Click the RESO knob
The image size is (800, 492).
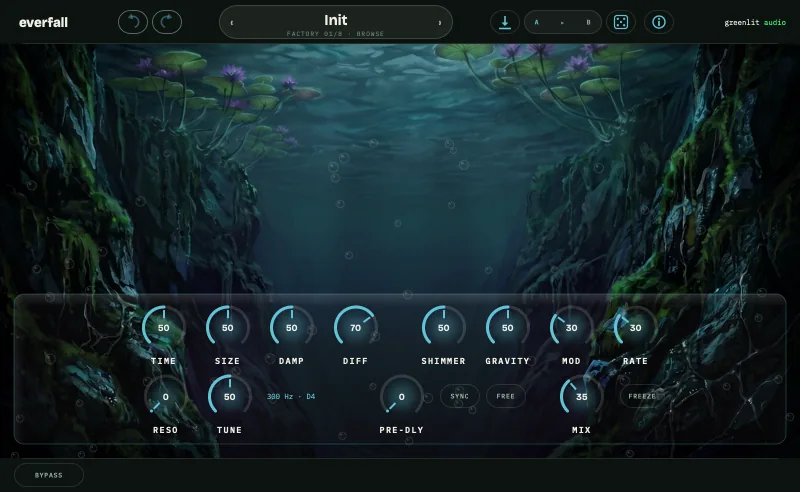pyautogui.click(x=165, y=397)
